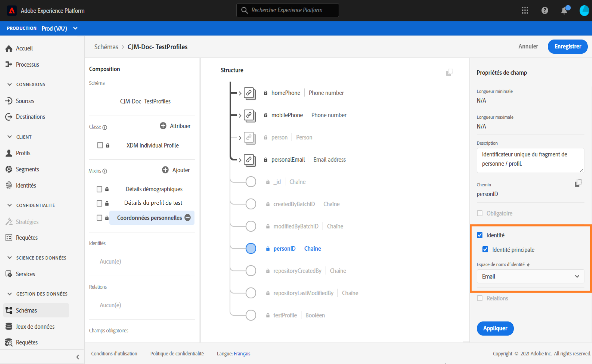Click the user profile avatar
592x364 pixels.
click(584, 11)
